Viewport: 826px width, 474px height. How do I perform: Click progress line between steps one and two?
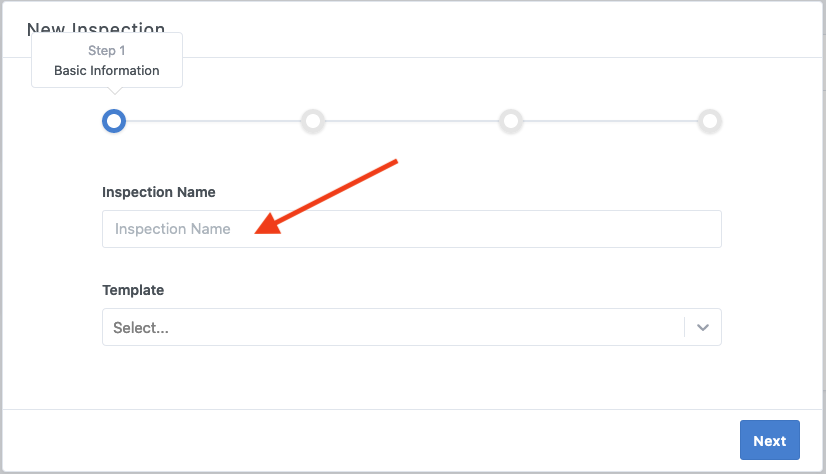[213, 121]
